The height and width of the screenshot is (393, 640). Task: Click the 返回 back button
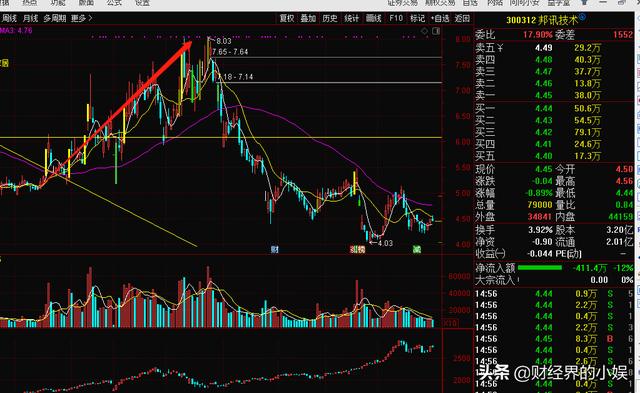462,18
